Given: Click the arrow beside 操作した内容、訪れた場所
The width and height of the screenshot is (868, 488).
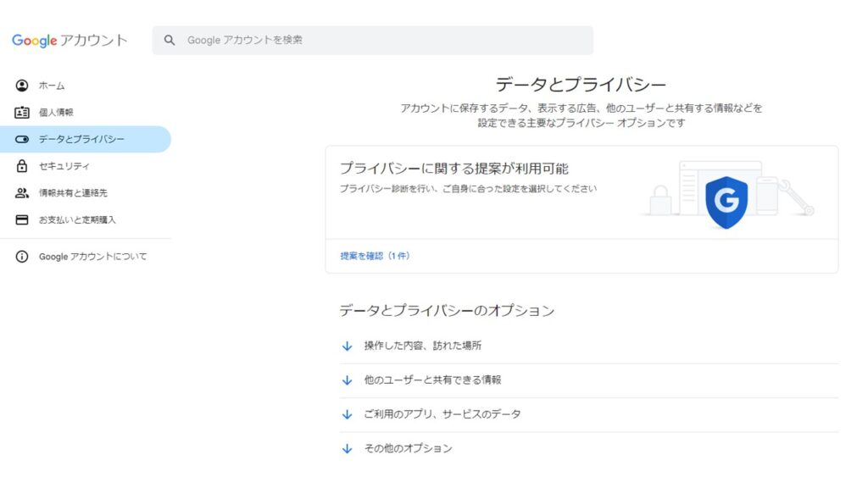Looking at the screenshot, I should click(347, 346).
